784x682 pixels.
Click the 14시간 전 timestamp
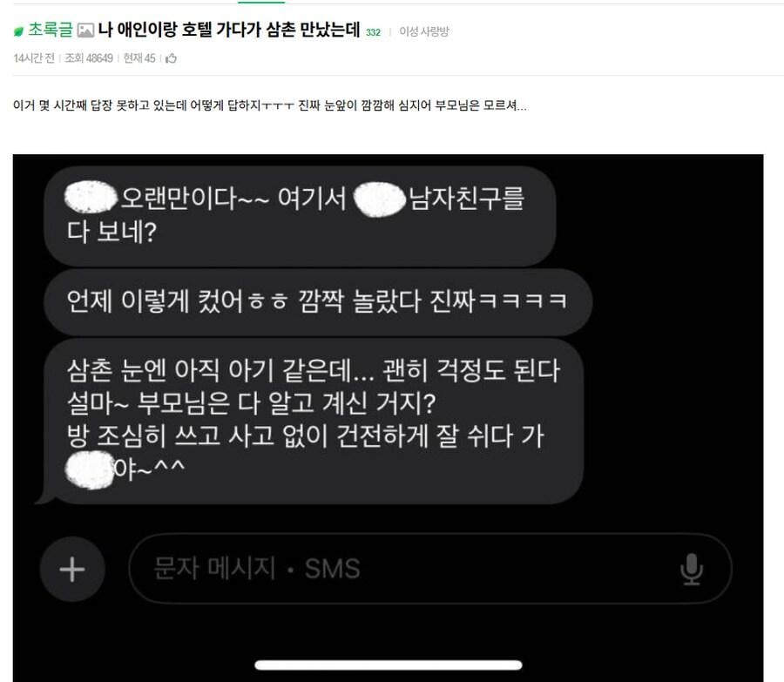pos(34,58)
